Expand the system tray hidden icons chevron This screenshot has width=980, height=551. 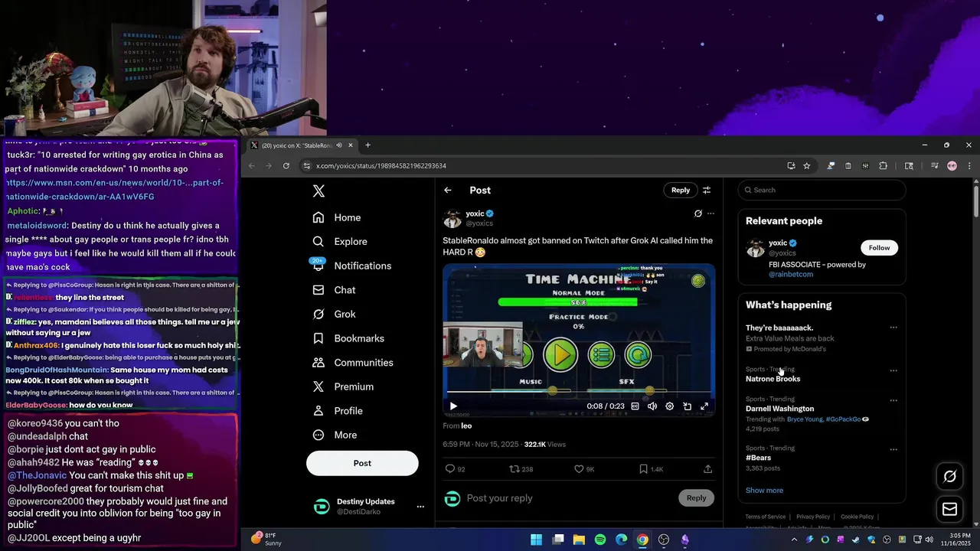tap(794, 540)
